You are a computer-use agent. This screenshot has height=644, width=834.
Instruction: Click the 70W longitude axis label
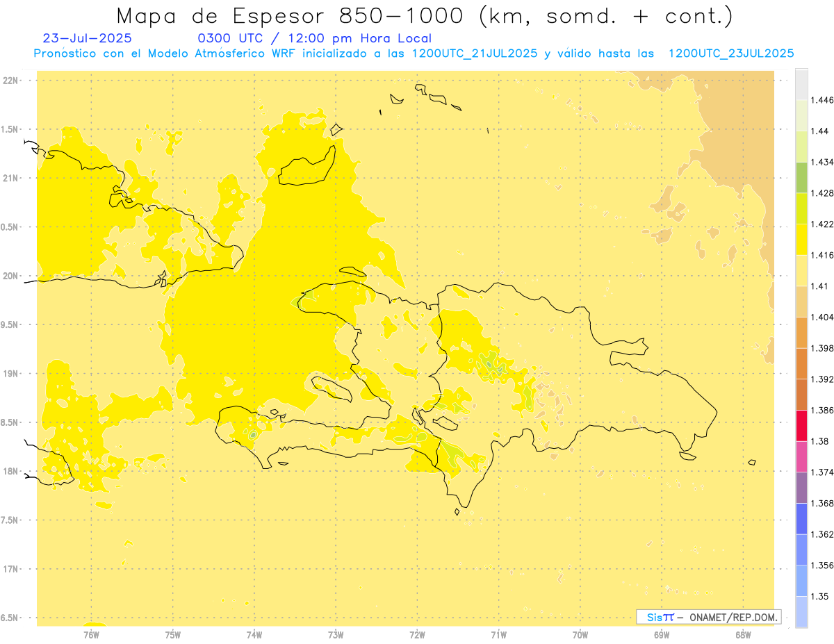tap(580, 634)
